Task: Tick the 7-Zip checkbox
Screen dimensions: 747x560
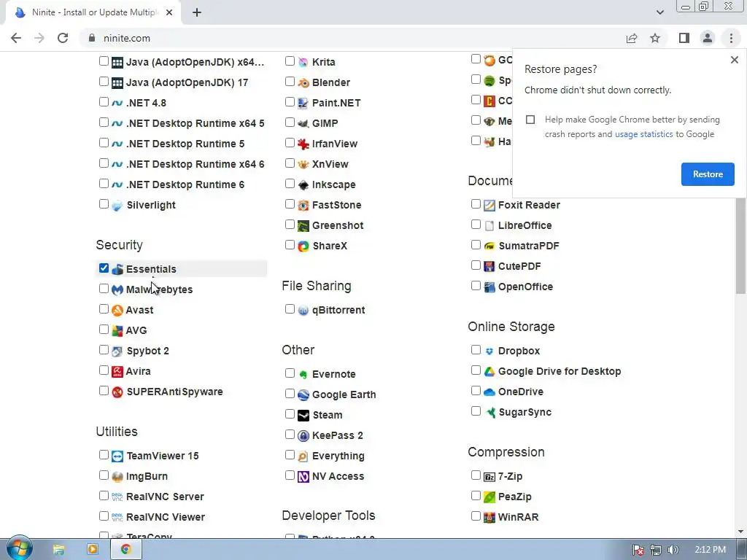Action: [x=476, y=475]
